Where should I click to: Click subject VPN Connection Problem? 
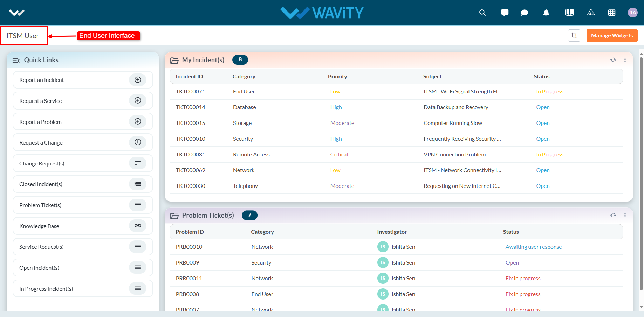(454, 154)
